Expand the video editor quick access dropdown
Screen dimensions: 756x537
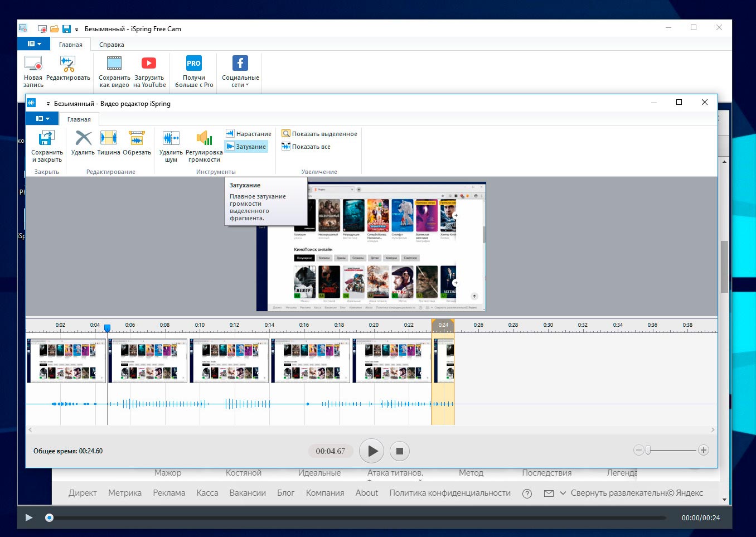48,104
